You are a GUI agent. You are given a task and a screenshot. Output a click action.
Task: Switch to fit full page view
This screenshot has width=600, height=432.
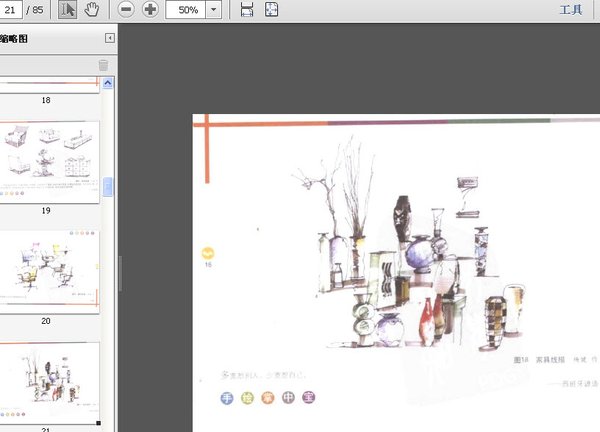click(x=271, y=10)
